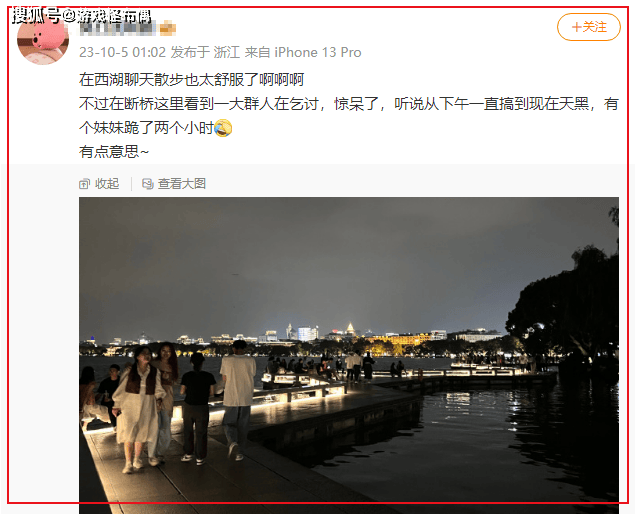The width and height of the screenshot is (635, 514).
Task: Collapse the image via 收起 text
Action: (x=107, y=184)
